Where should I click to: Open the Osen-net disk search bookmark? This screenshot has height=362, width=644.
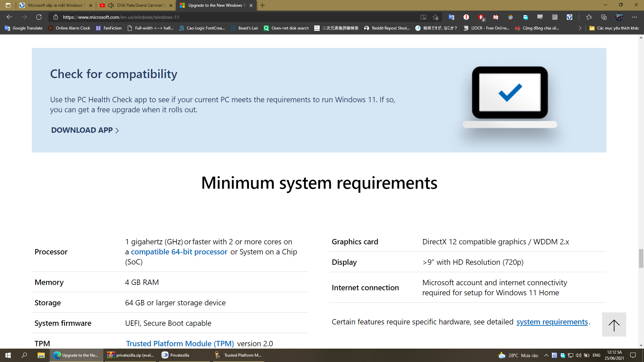[x=286, y=28]
